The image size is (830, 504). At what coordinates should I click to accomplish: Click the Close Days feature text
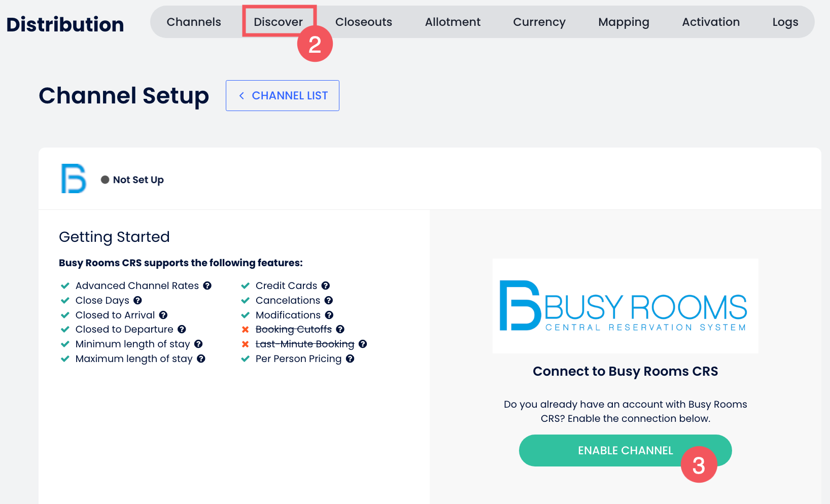(x=102, y=300)
